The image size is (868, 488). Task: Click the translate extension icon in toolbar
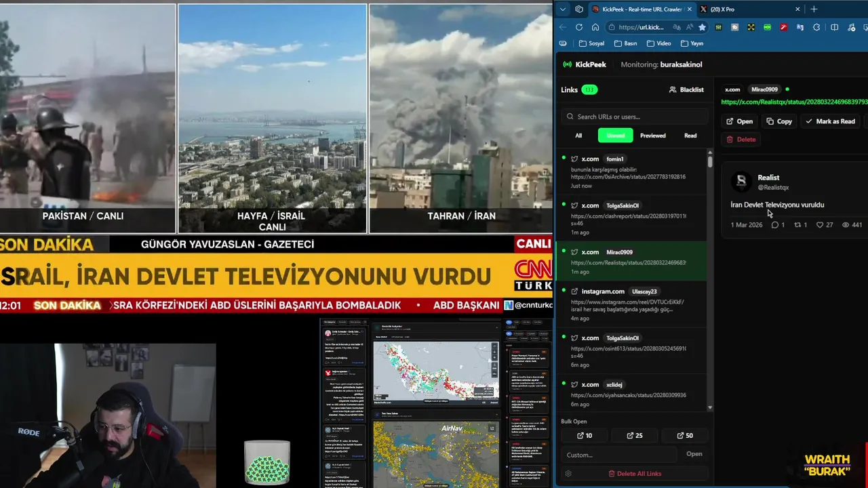point(800,27)
